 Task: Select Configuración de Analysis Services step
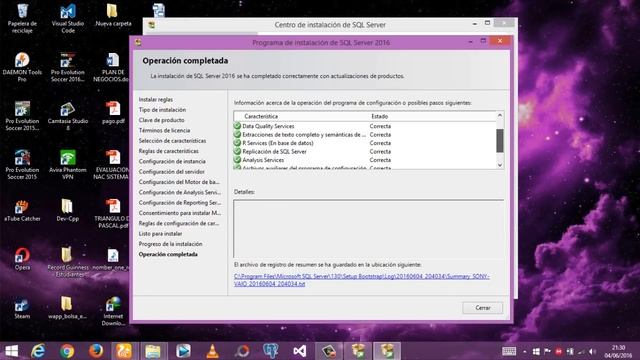click(179, 192)
